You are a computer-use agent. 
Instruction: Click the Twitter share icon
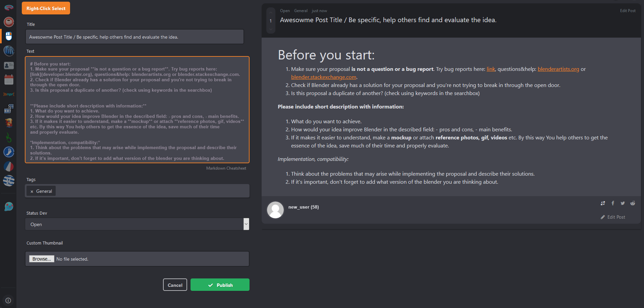coord(623,203)
